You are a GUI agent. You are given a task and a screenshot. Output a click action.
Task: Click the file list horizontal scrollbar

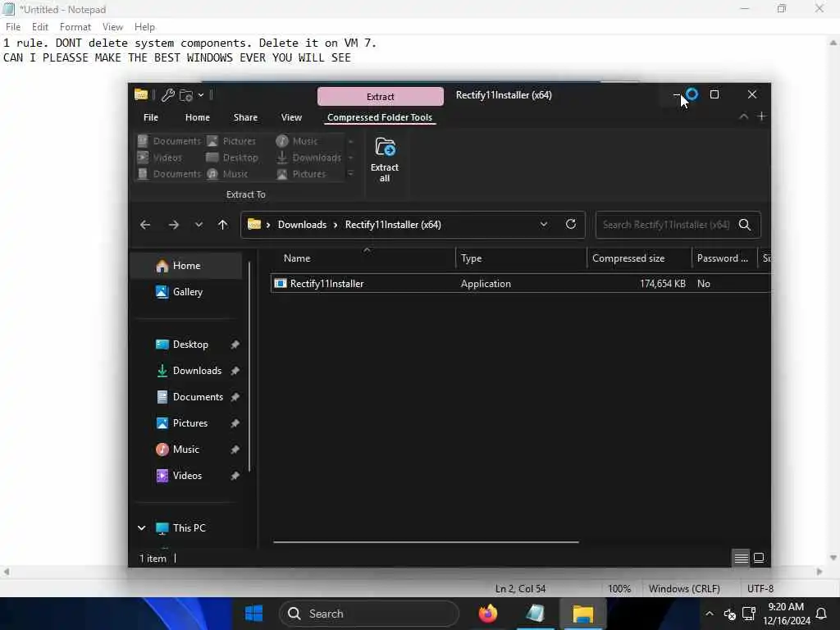pos(426,542)
